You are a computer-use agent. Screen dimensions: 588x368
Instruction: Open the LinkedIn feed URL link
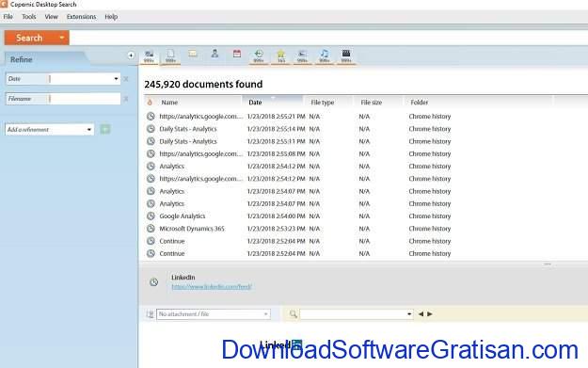(x=212, y=287)
